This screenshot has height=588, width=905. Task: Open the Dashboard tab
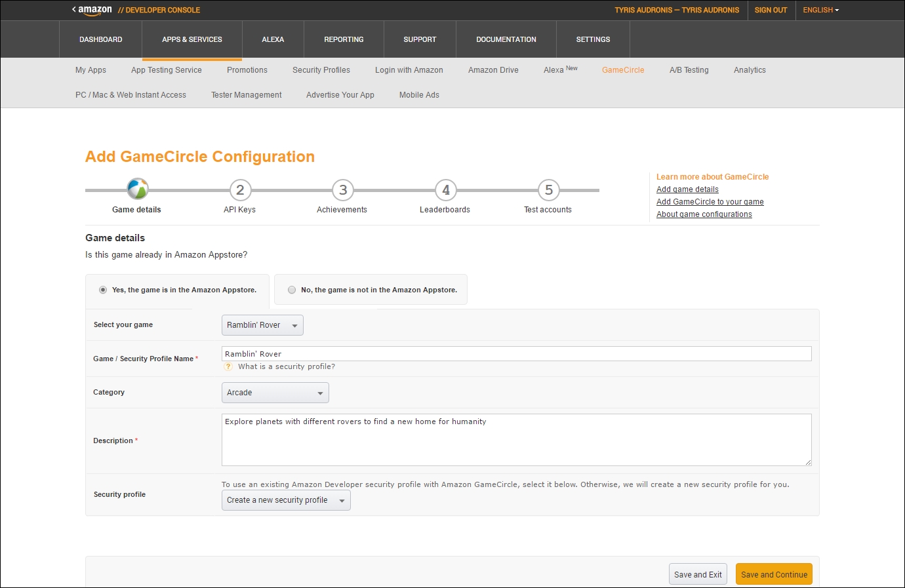pyautogui.click(x=101, y=39)
